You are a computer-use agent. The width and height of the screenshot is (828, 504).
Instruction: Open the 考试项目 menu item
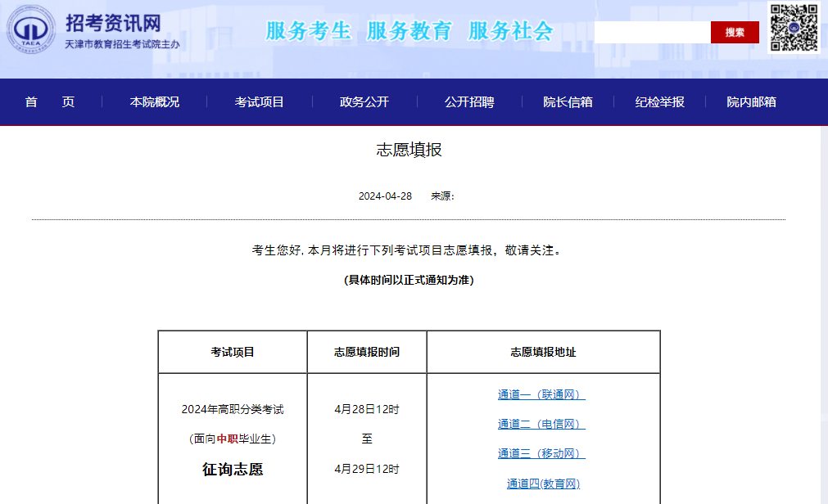pos(260,101)
